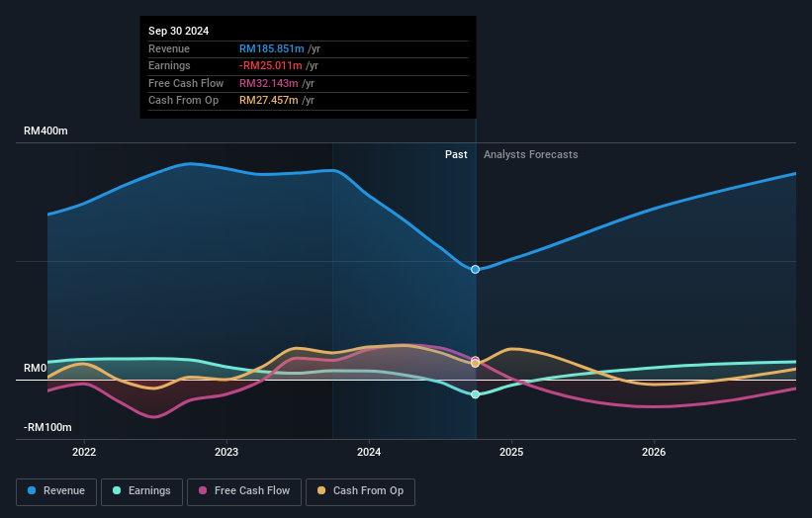Image resolution: width=812 pixels, height=518 pixels.
Task: Click the orange Cash From Op data point marker
Action: (476, 363)
